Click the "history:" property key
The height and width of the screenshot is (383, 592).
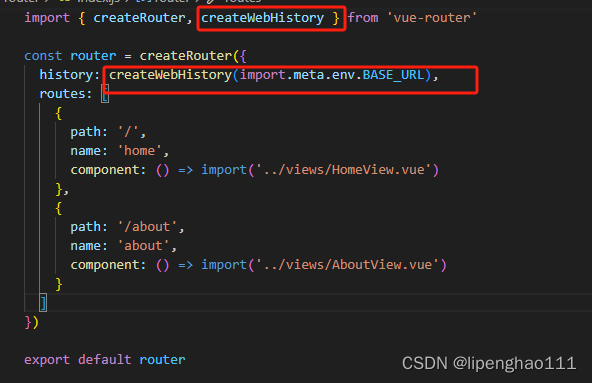(70, 75)
